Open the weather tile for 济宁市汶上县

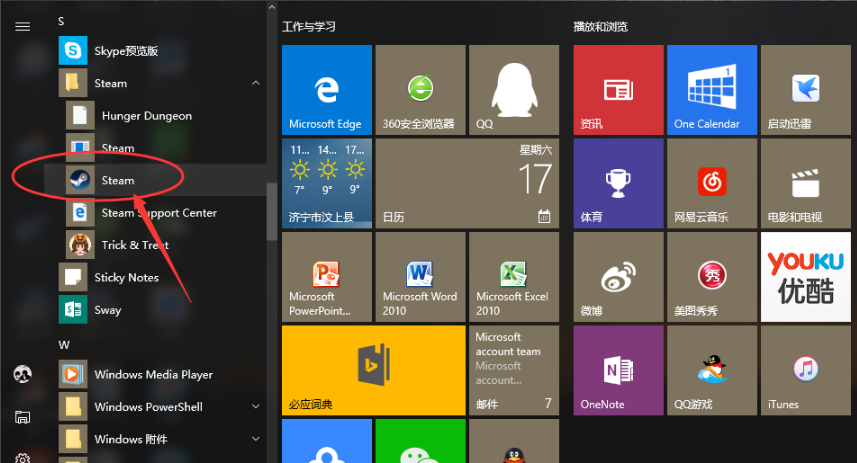pyautogui.click(x=327, y=183)
